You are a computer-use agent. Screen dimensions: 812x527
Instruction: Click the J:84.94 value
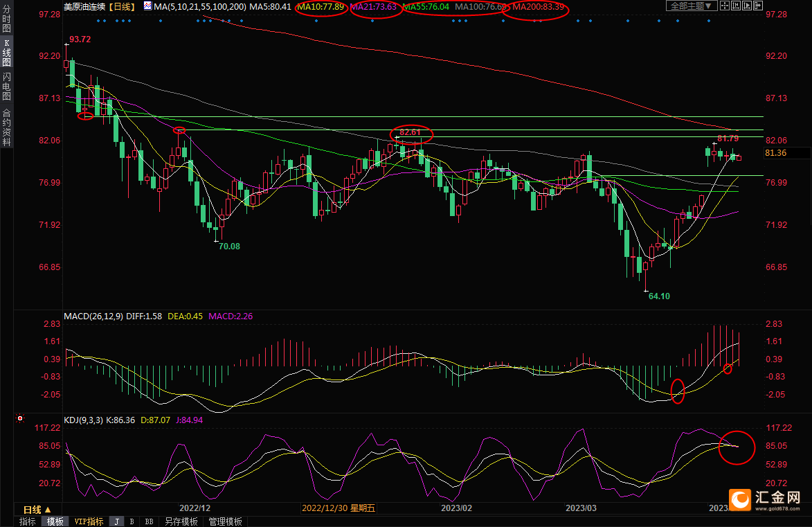(x=190, y=420)
